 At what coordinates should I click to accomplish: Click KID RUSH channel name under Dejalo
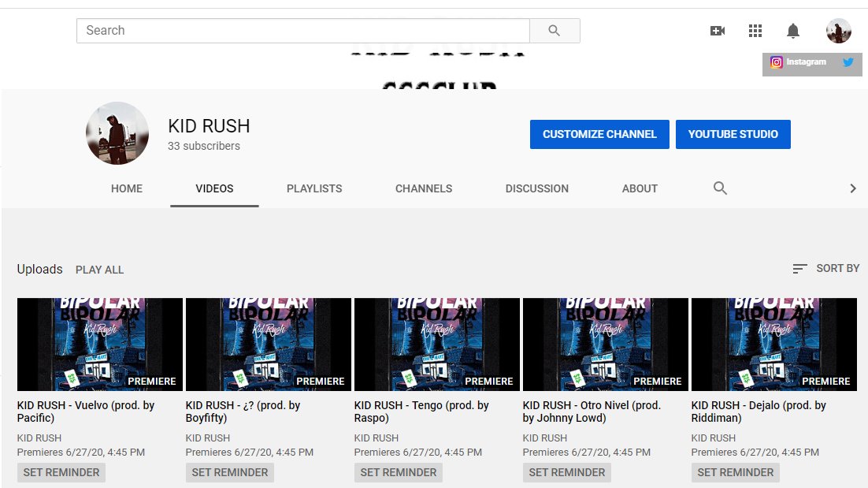(714, 438)
